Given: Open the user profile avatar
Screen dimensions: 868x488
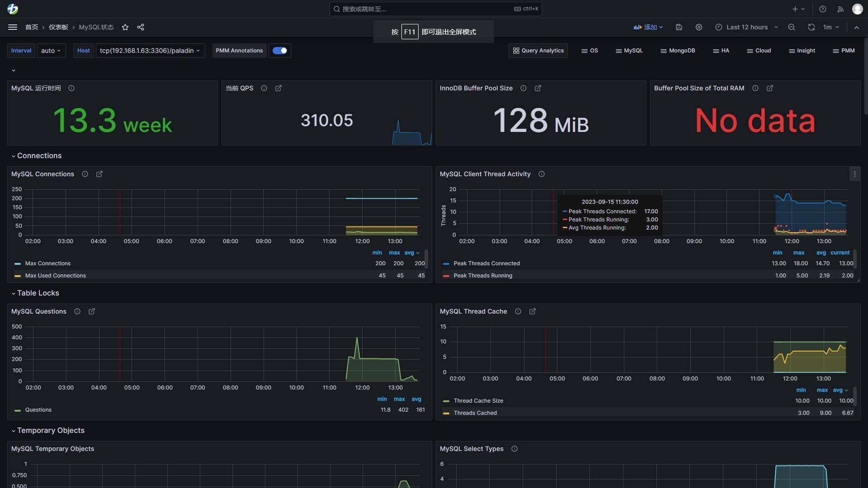Looking at the screenshot, I should point(858,9).
